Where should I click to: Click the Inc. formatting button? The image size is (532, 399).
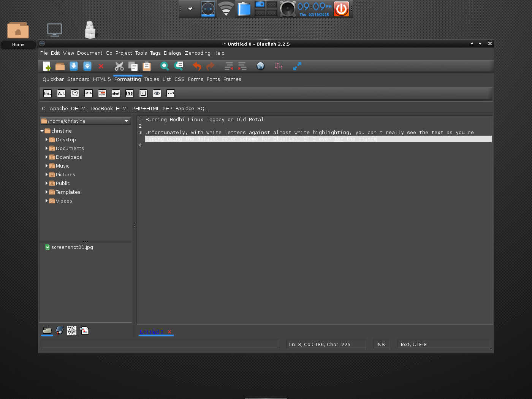pyautogui.click(x=47, y=93)
